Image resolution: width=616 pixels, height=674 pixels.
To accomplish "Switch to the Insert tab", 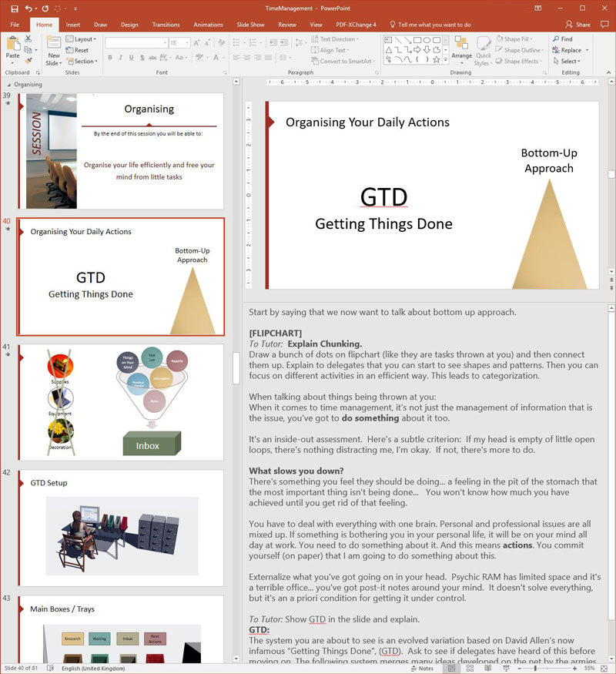I will (72, 25).
